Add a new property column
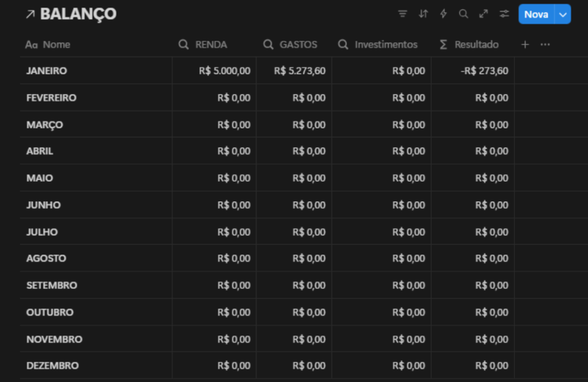Image resolution: width=588 pixels, height=382 pixels. pyautogui.click(x=525, y=44)
